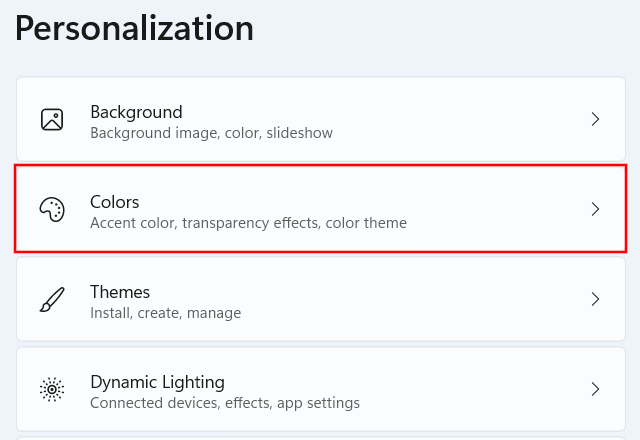
Task: Click the Themes paintbrush icon
Action: tap(52, 299)
